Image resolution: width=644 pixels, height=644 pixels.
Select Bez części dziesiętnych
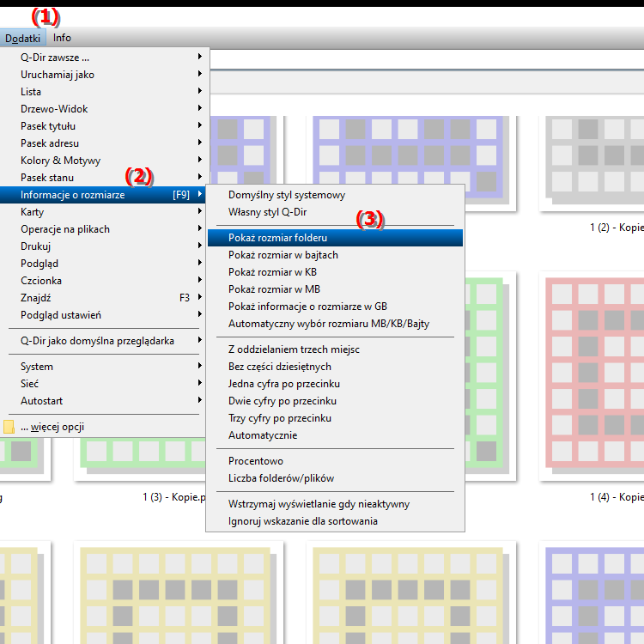tap(335, 367)
